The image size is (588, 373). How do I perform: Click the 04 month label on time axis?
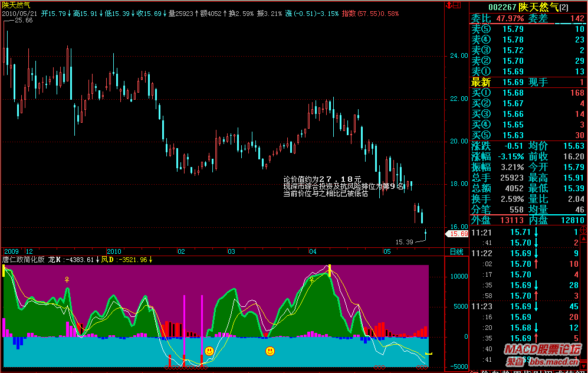pyautogui.click(x=312, y=251)
